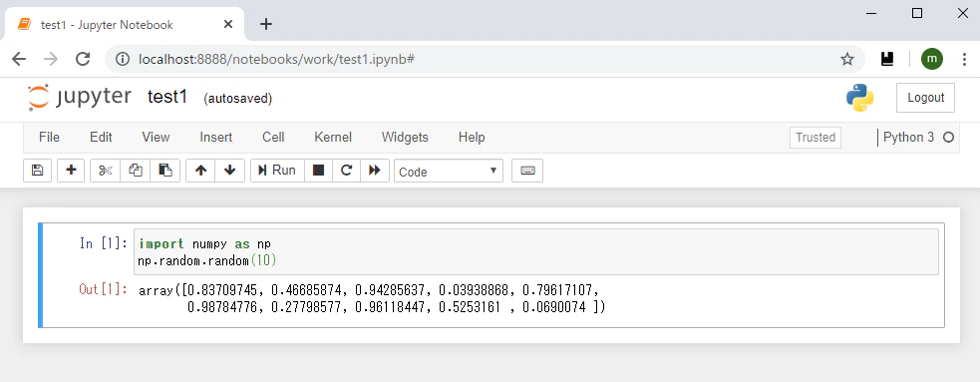Bookmark this page with the star icon
The image size is (980, 382).
point(846,60)
